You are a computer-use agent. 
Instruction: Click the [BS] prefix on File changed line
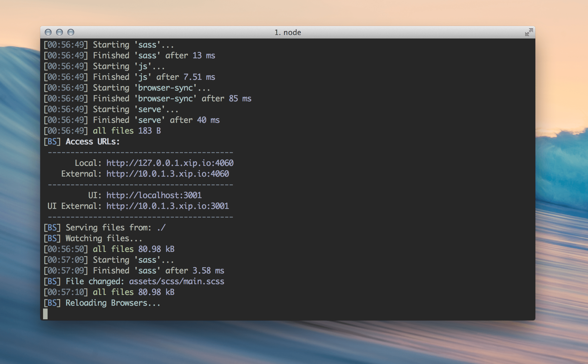(x=52, y=281)
